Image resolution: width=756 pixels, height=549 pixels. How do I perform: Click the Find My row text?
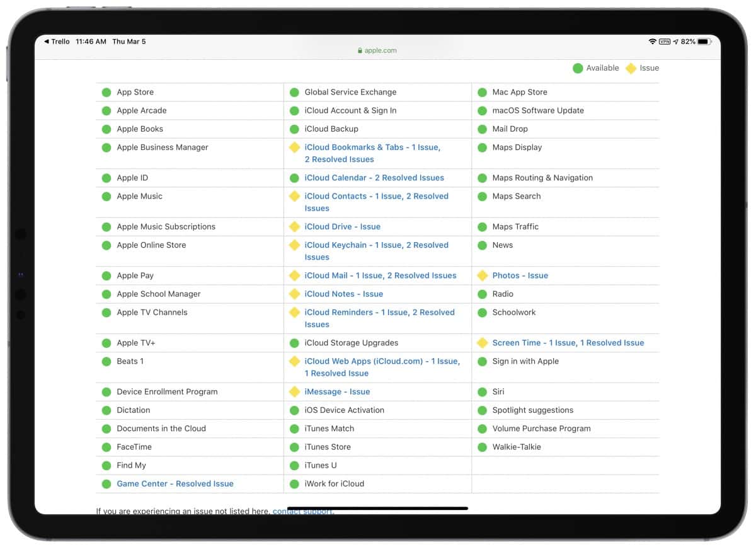point(131,465)
